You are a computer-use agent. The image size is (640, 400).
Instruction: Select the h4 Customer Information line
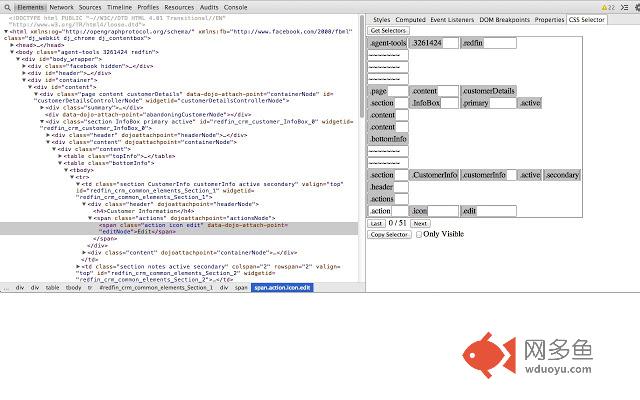(x=143, y=211)
